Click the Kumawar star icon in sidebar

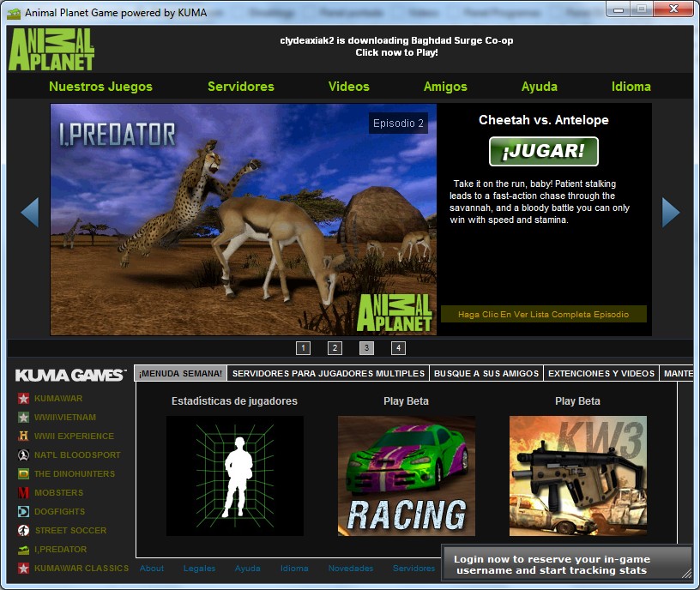pos(23,398)
